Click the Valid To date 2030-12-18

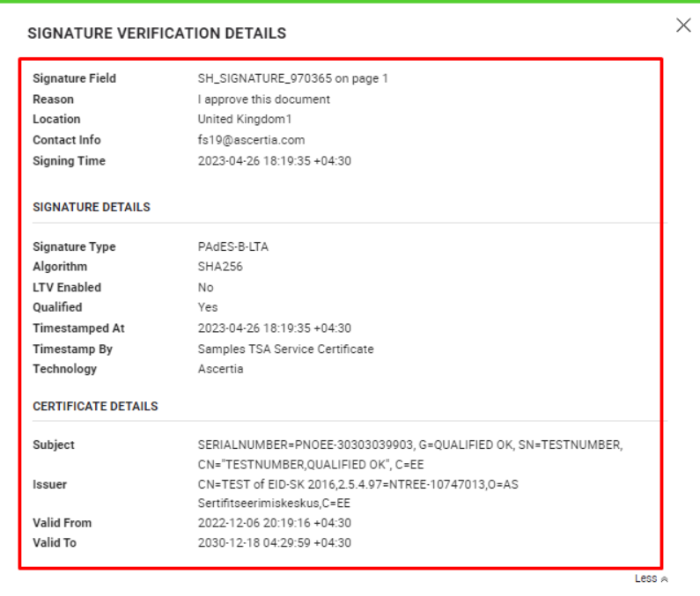(x=274, y=543)
